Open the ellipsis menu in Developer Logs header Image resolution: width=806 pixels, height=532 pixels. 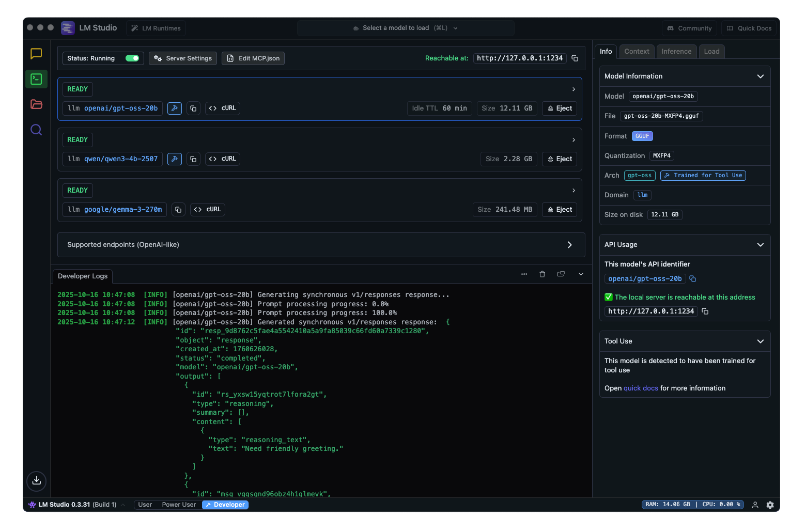tap(524, 274)
